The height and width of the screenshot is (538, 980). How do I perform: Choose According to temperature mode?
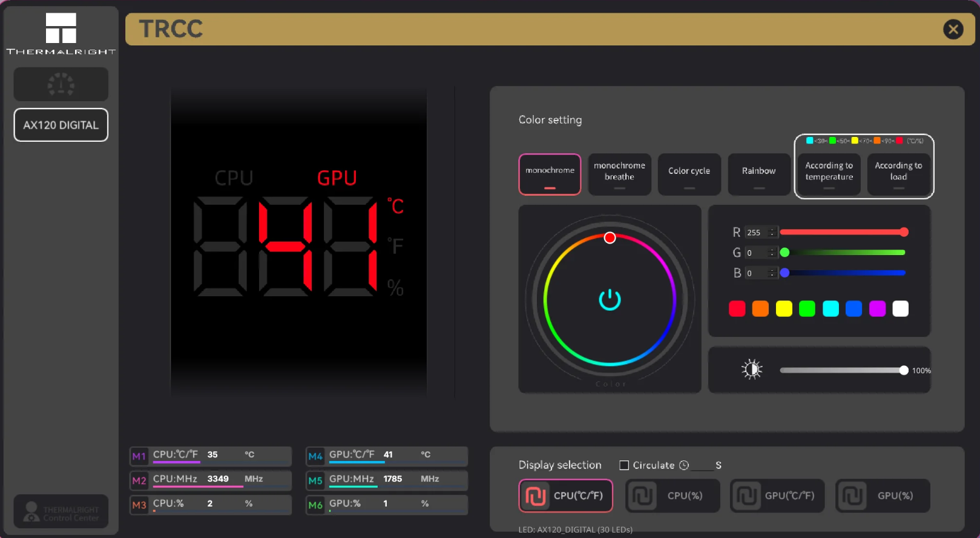pyautogui.click(x=829, y=174)
